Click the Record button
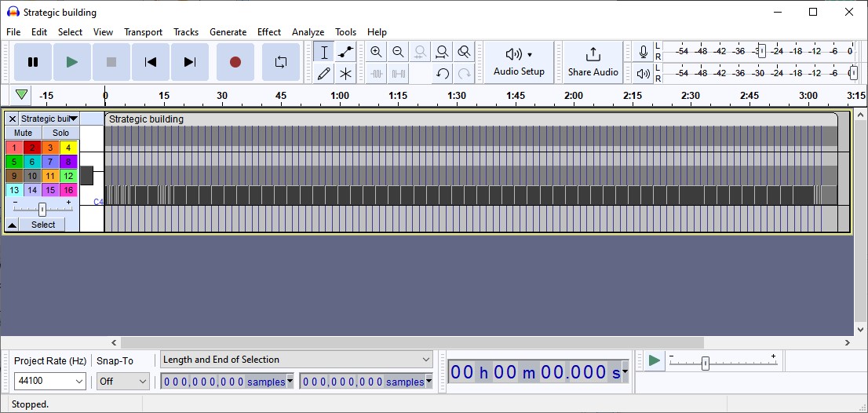This screenshot has height=413, width=868. 235,62
